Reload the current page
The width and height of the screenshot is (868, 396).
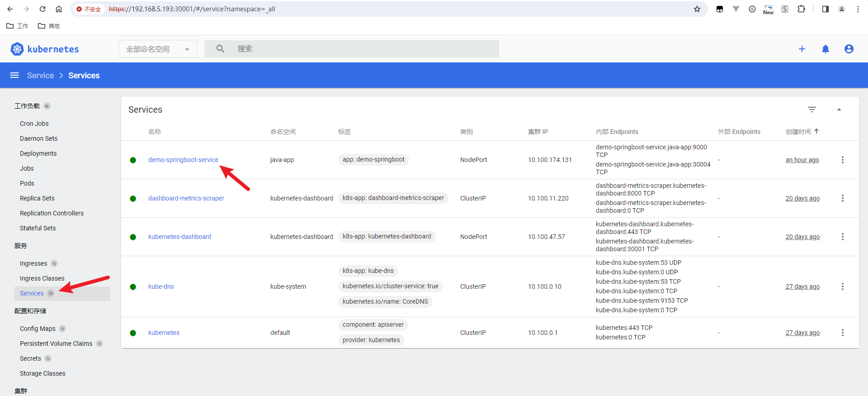click(42, 9)
